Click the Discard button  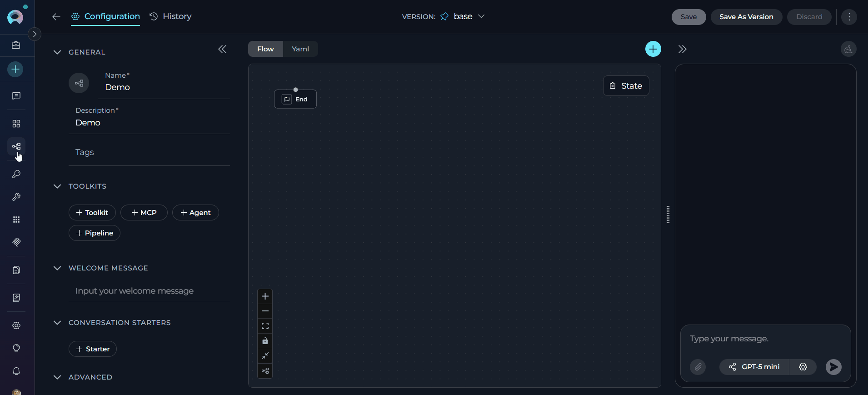click(x=809, y=17)
